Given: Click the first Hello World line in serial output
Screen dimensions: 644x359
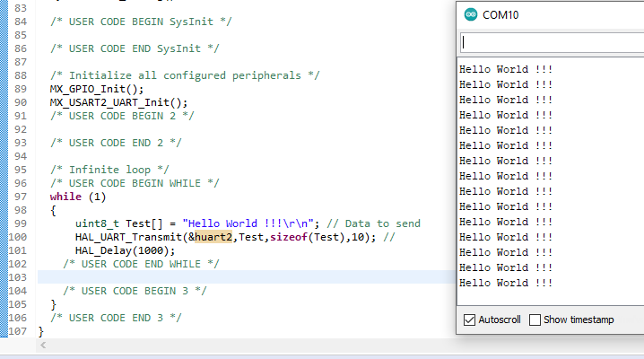Looking at the screenshot, I should [x=505, y=69].
